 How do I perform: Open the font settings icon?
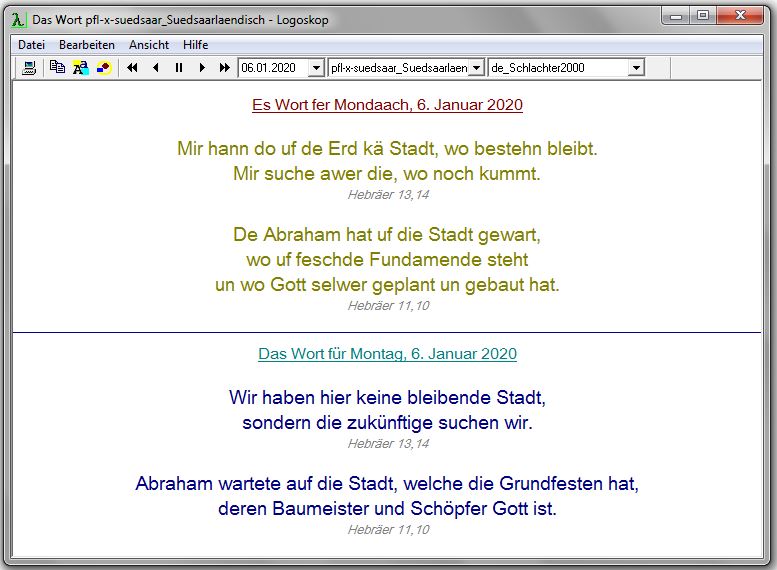pos(80,67)
